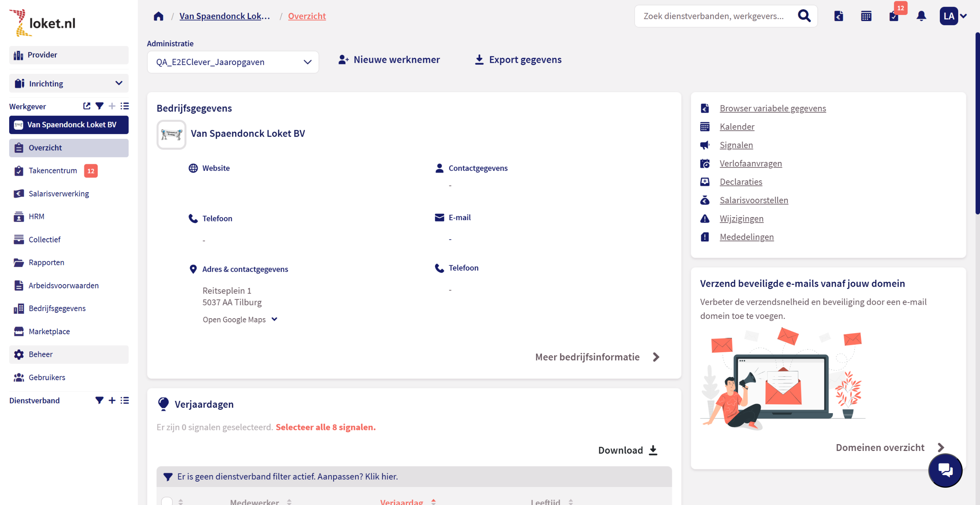Go to Takencentrum menu item
Viewport: 980px width, 505px height.
pyautogui.click(x=53, y=171)
